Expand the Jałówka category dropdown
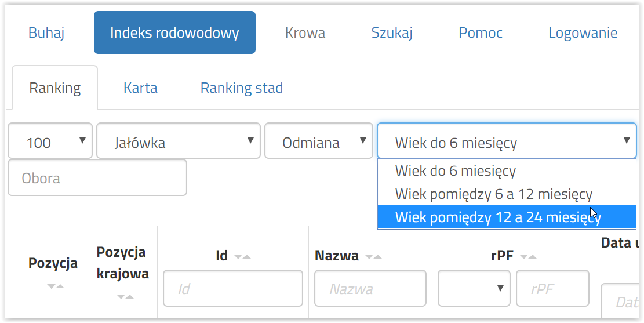The width and height of the screenshot is (644, 323). coord(179,141)
